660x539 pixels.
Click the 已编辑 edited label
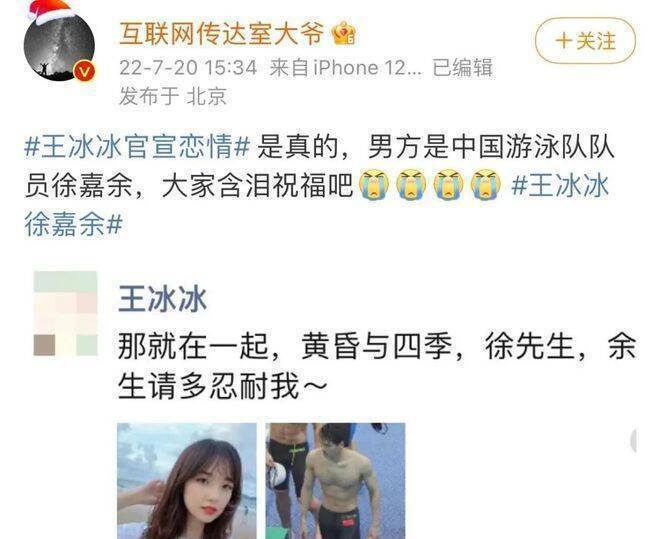point(463,68)
